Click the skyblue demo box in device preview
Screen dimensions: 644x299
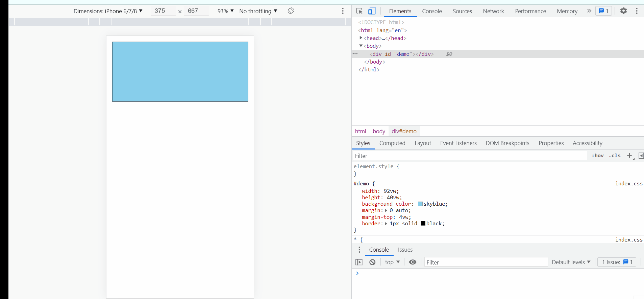click(x=180, y=72)
